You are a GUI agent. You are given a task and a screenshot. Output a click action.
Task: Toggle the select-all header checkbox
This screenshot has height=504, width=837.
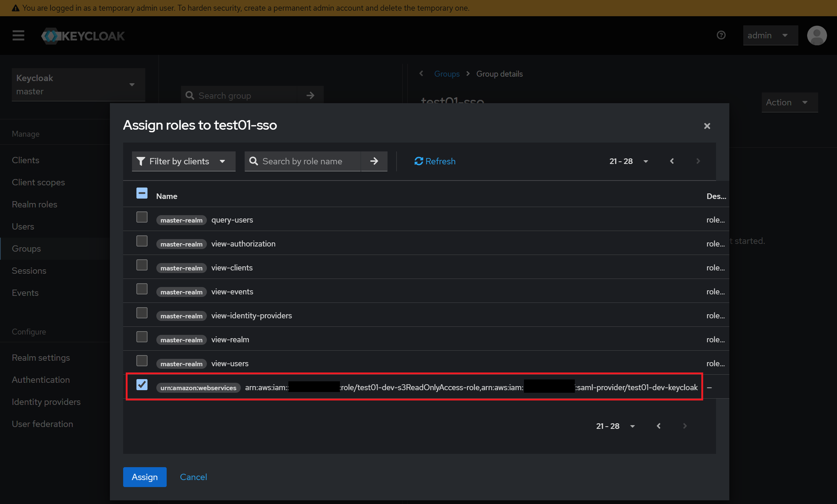click(x=142, y=193)
